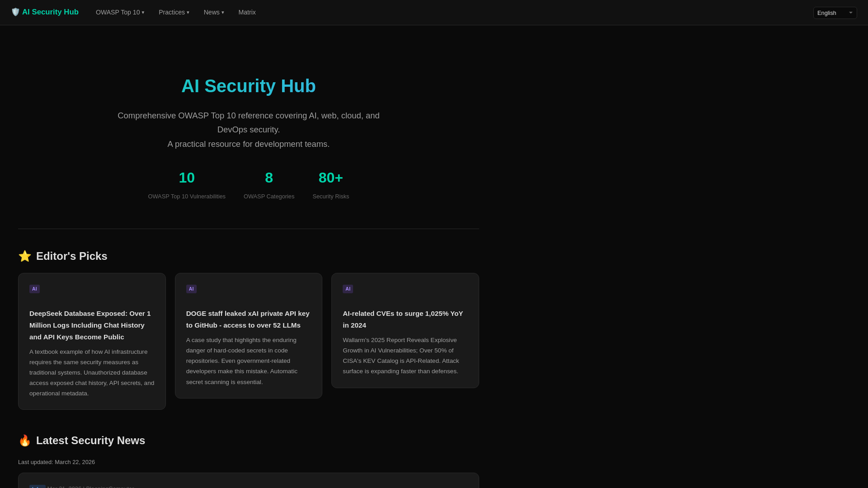This screenshot has height=488, width=868.
Task: Click the DeepSeek card description text
Action: (x=92, y=373)
